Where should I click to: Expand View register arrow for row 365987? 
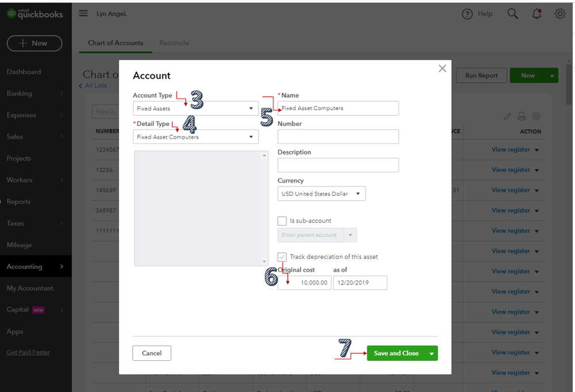[536, 211]
